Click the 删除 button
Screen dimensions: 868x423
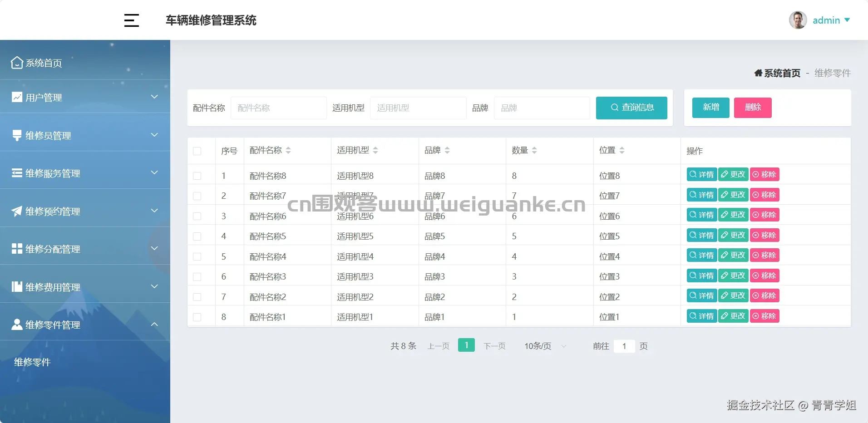tap(753, 108)
